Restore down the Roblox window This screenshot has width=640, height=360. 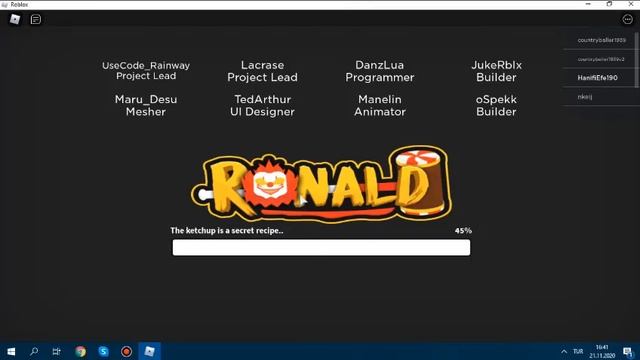click(609, 4)
